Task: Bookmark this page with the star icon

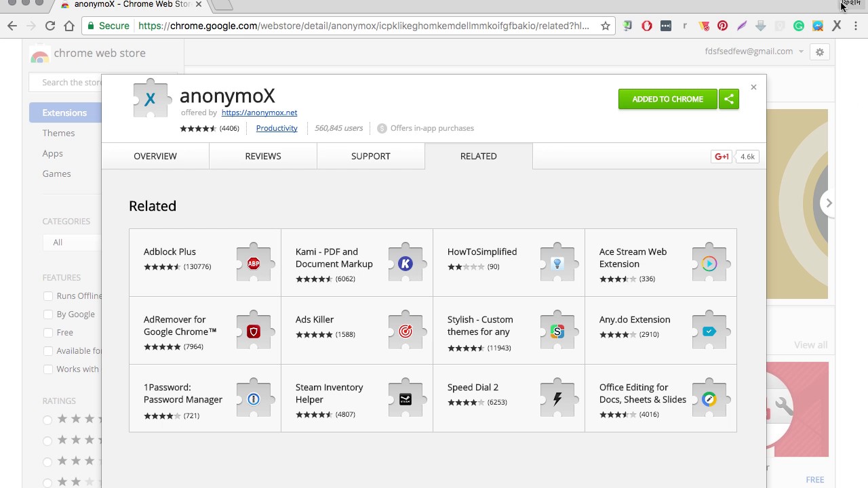Action: pyautogui.click(x=606, y=26)
